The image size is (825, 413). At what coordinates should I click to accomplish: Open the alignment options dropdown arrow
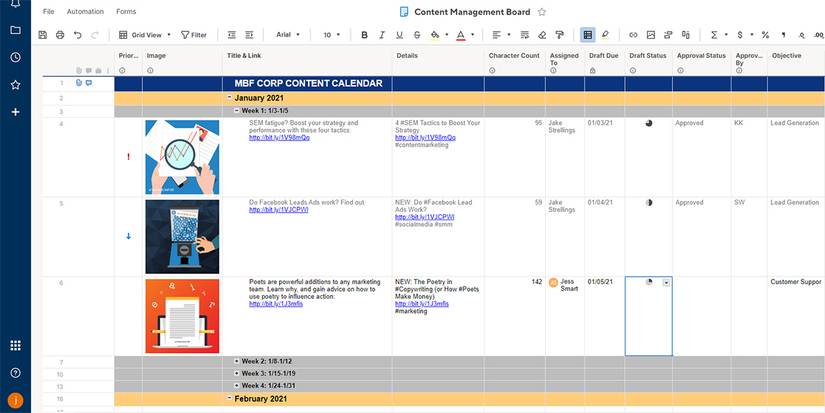pyautogui.click(x=509, y=35)
